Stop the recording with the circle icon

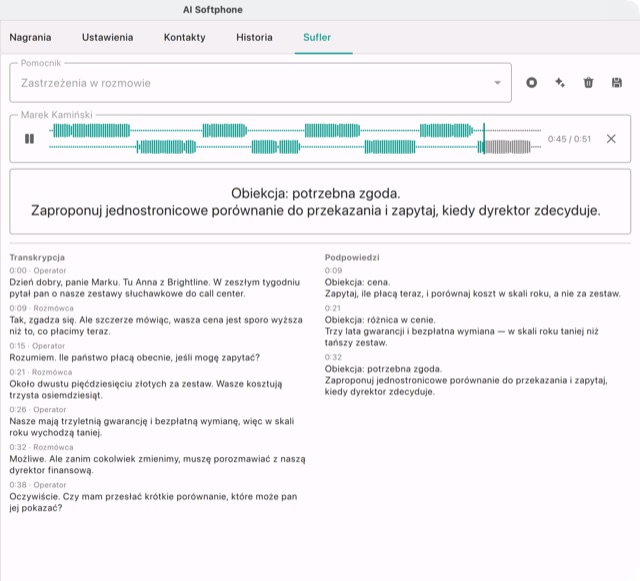coord(531,83)
